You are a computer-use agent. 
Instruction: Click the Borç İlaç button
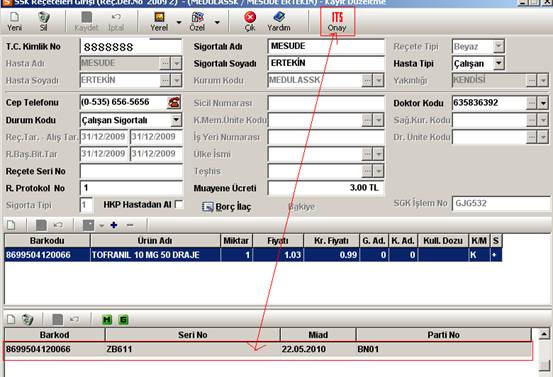(226, 207)
